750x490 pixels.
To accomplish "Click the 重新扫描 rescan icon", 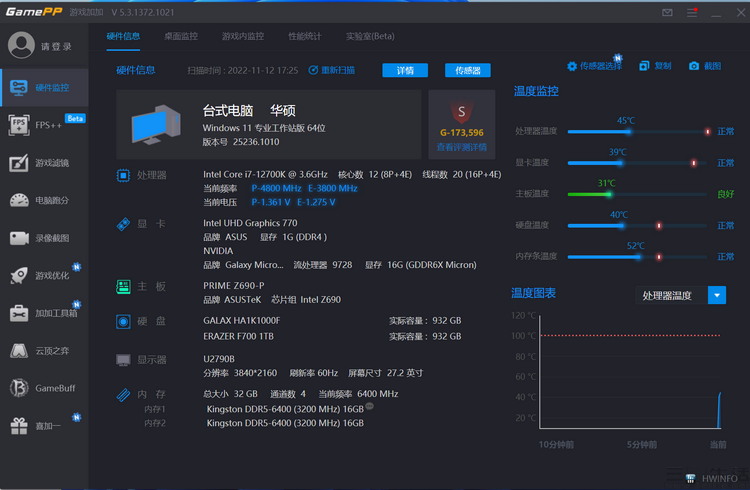I will [x=313, y=70].
